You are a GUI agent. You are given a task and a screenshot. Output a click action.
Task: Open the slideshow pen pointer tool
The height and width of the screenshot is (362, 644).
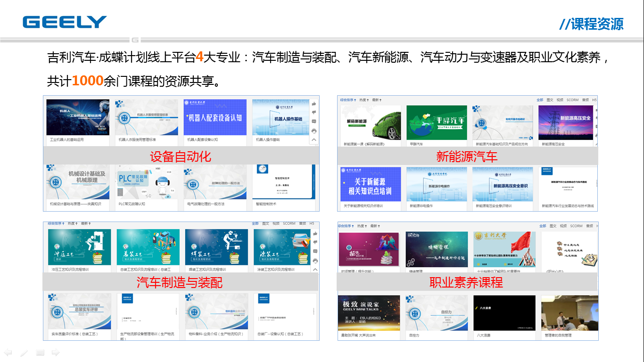[24, 352]
